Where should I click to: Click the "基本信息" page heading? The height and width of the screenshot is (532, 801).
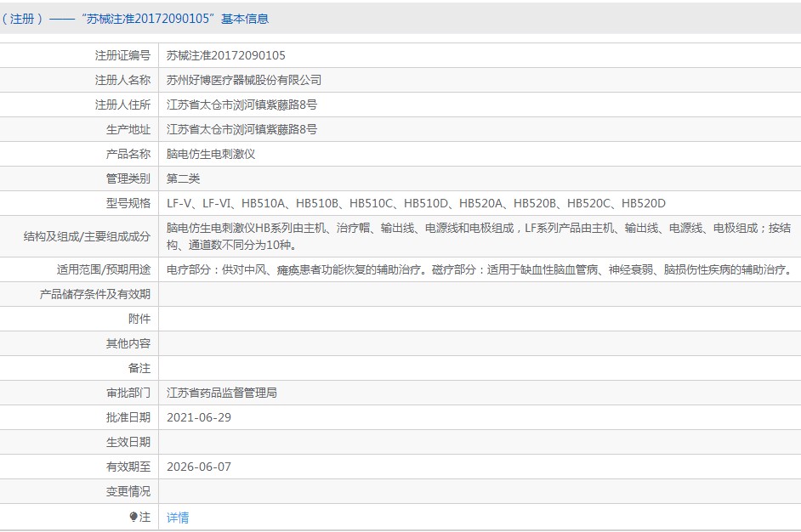point(245,19)
